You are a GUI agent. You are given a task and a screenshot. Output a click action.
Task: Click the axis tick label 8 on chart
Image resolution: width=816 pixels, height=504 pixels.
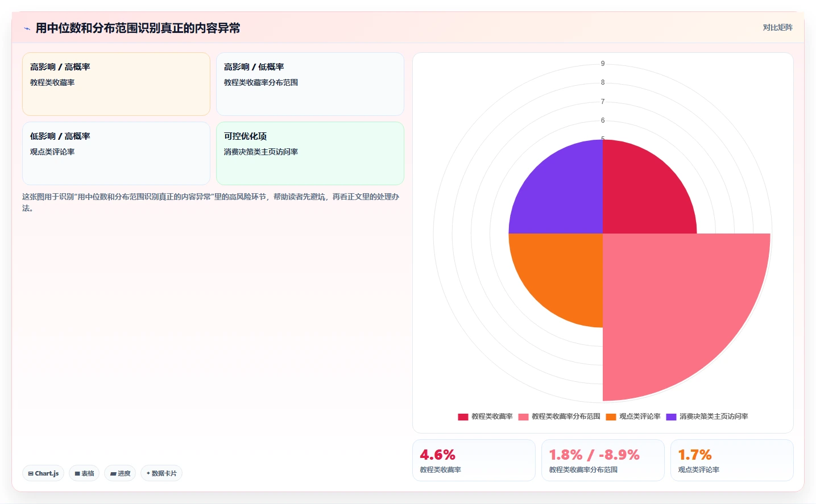[603, 82]
